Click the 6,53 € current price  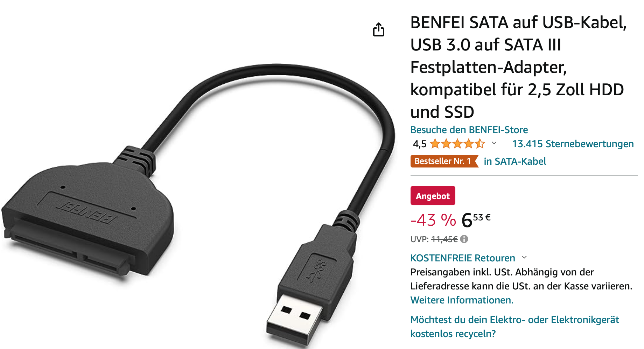(476, 220)
